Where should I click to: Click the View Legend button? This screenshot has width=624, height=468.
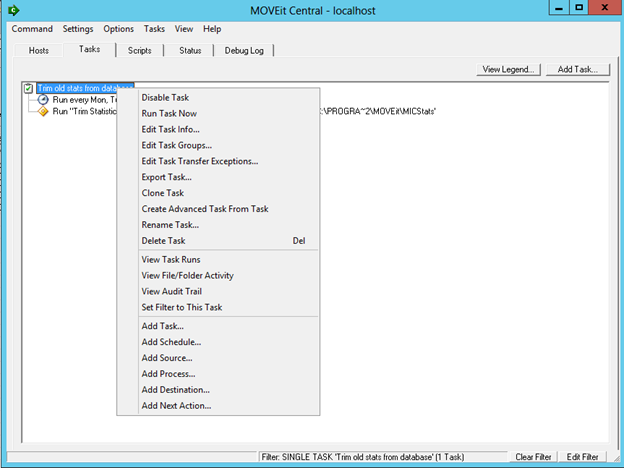[509, 69]
